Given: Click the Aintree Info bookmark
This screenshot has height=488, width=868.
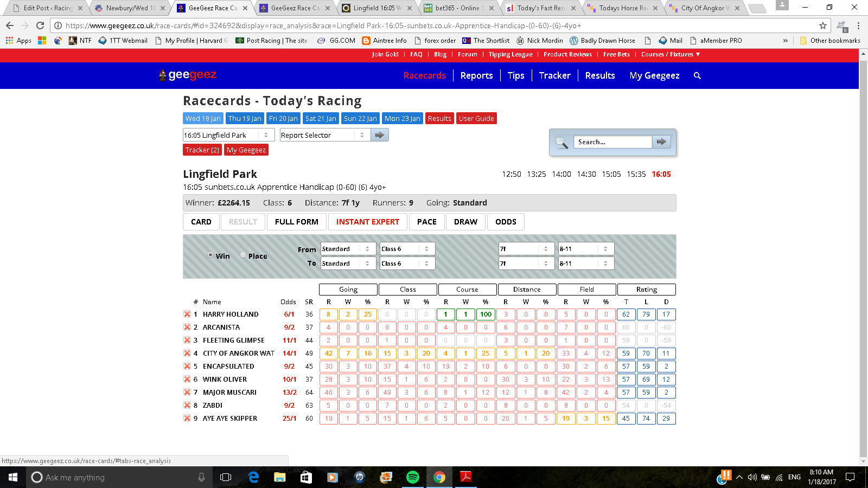Looking at the screenshot, I should click(384, 41).
